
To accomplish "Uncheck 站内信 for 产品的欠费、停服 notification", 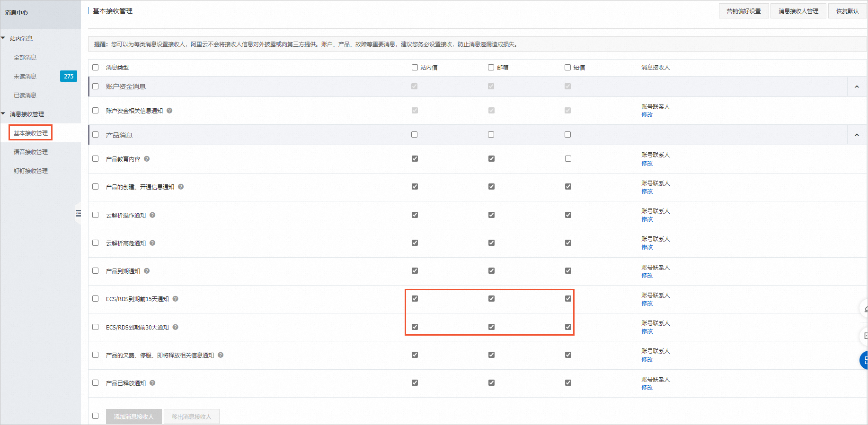I will pyautogui.click(x=415, y=355).
